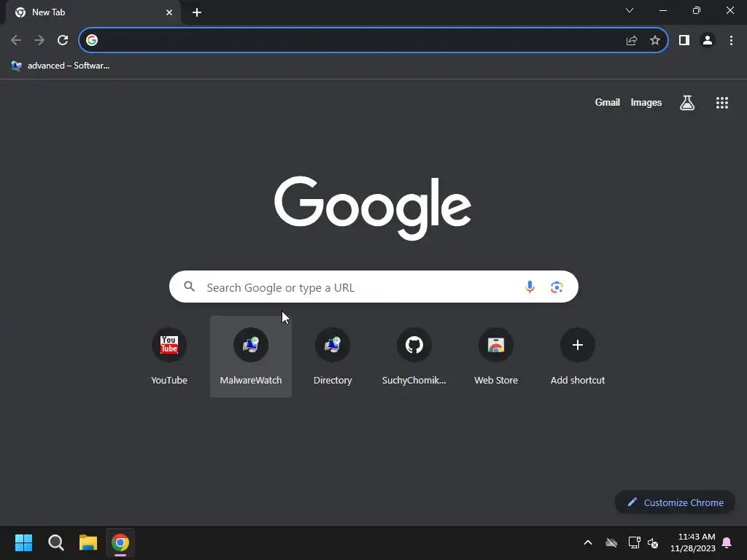Open the network tray icon
This screenshot has width=747, height=560.
[x=634, y=542]
